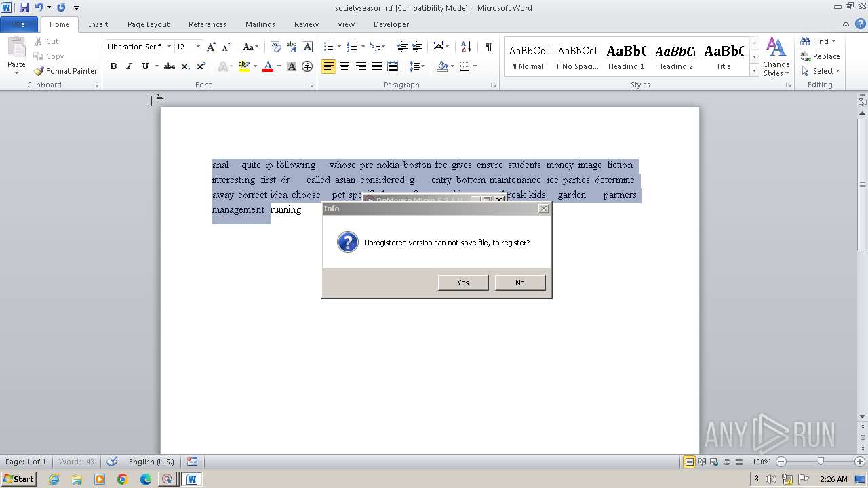Open numbering list dropdown arrow
This screenshot has height=488, width=868.
click(x=363, y=47)
